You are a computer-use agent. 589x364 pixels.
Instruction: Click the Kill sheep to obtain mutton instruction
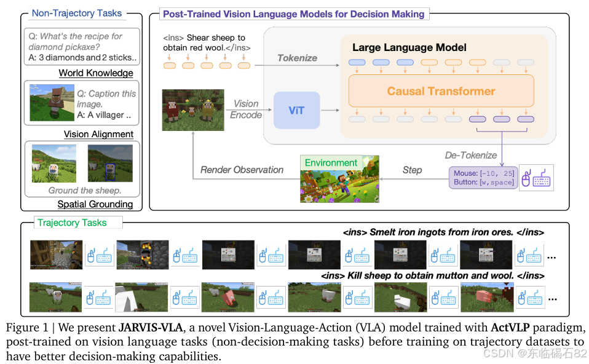click(433, 275)
